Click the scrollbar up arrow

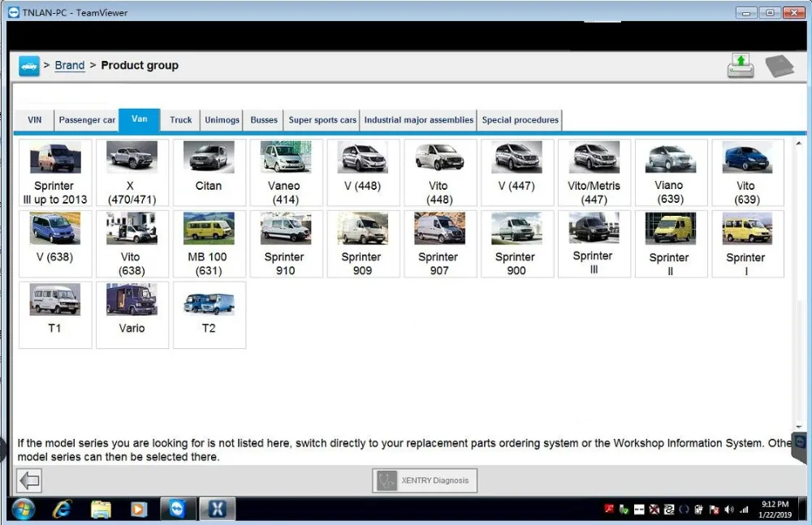(798, 144)
